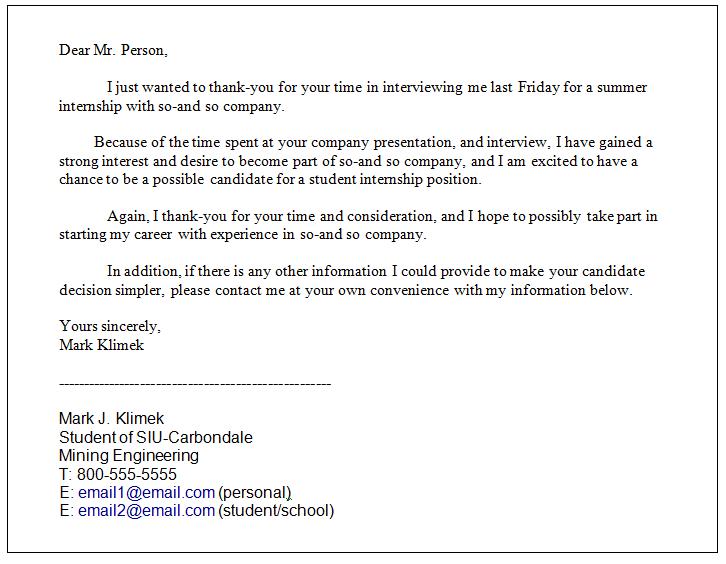Click the dashed separator line above contact details
Viewport: 726px width, 564px height.
pos(195,384)
